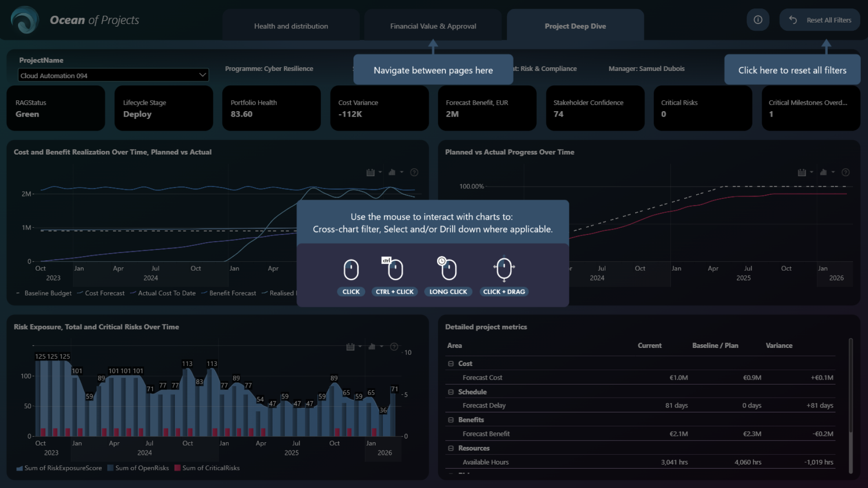Open the chart type icon on Risk Exposure chart
The image size is (868, 488).
point(372,347)
